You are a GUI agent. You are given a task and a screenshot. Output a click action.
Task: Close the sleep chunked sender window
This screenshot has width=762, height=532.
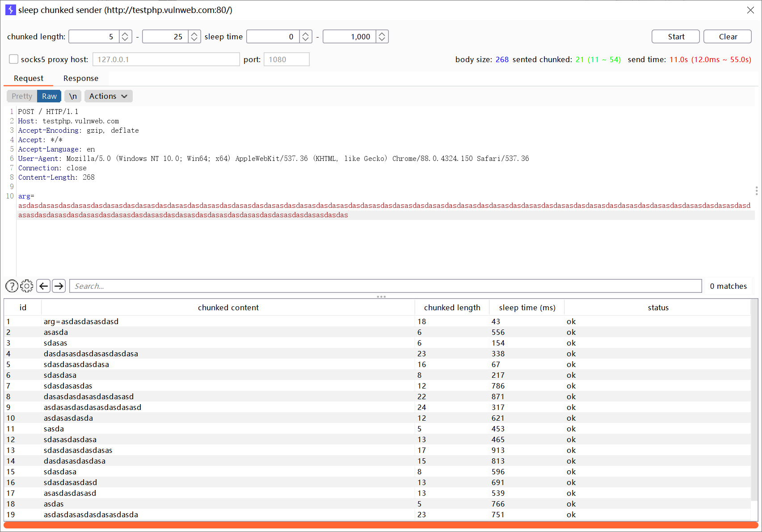pyautogui.click(x=750, y=10)
